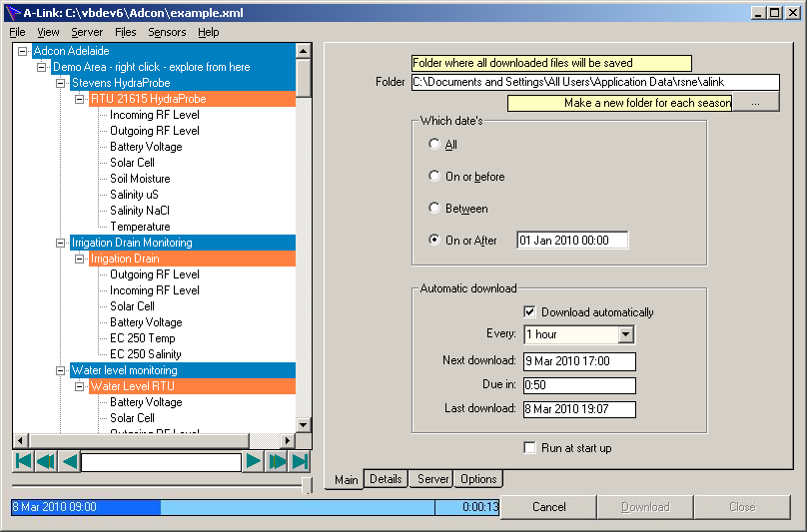Step back one with left arrow button
Image resolution: width=807 pixels, height=532 pixels.
click(69, 461)
